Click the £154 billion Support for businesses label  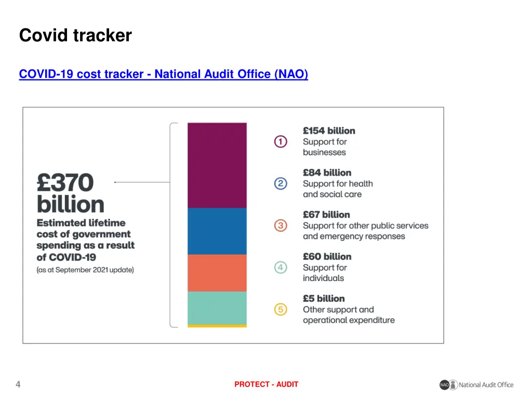click(329, 141)
